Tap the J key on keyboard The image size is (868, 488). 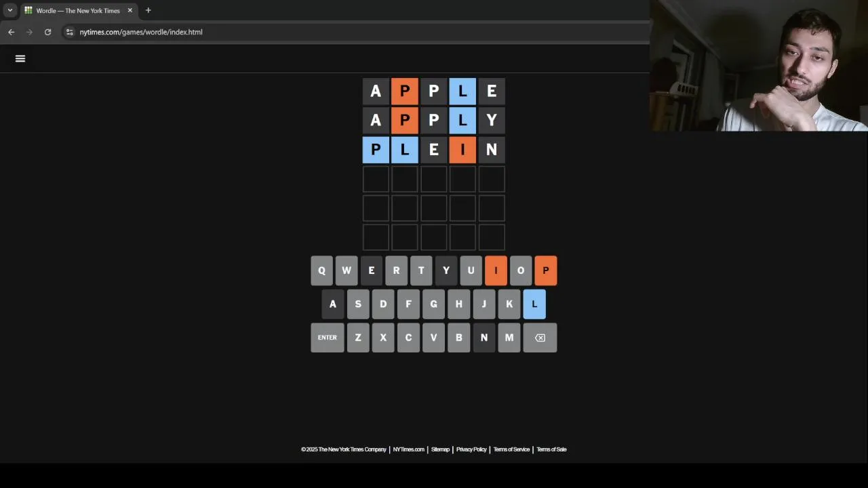tap(484, 304)
